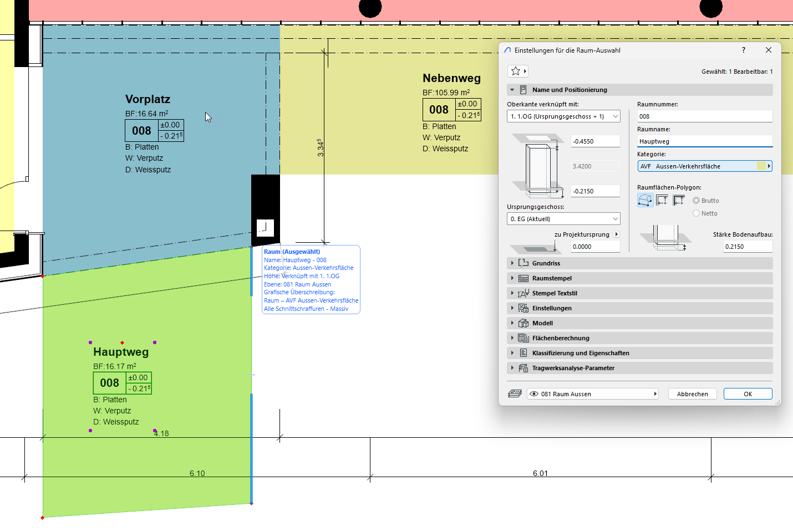Click the layer icon beside 081 Raum Aussen
The height and width of the screenshot is (532, 793).
(515, 394)
